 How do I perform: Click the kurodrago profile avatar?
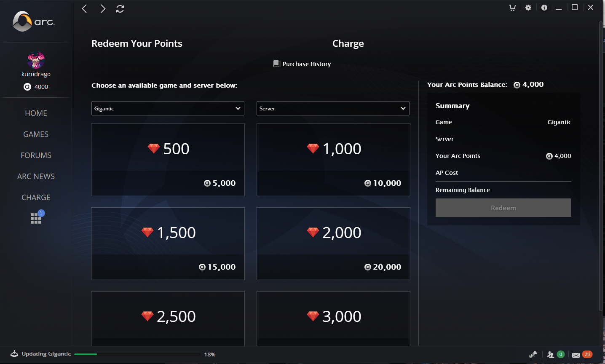click(36, 60)
